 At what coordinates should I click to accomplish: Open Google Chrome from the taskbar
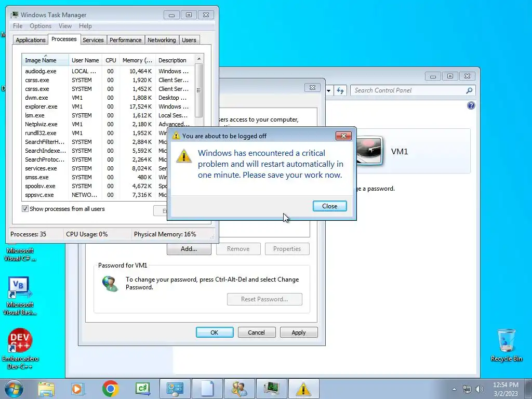tap(110, 389)
